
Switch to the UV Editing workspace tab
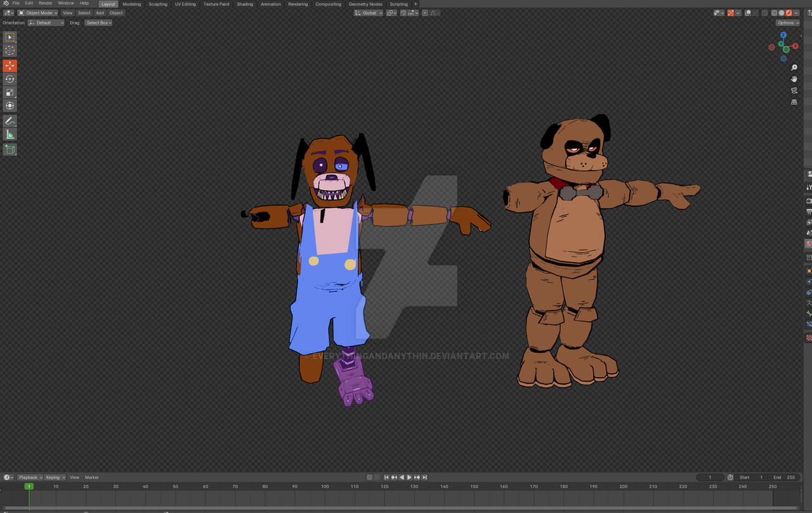coord(185,4)
